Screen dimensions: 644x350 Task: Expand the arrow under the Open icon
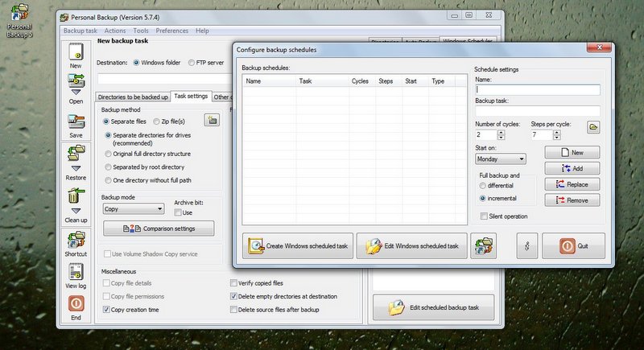tap(76, 93)
